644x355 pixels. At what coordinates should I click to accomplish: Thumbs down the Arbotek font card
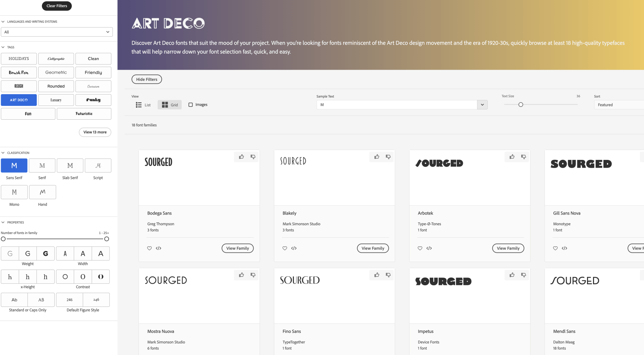tap(523, 157)
